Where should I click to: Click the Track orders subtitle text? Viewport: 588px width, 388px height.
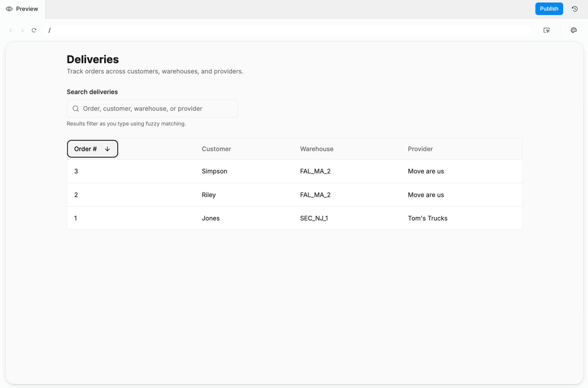155,71
